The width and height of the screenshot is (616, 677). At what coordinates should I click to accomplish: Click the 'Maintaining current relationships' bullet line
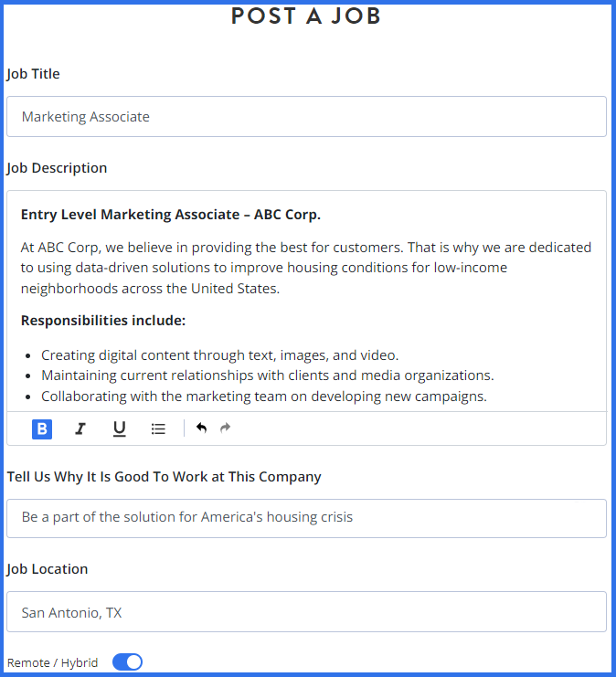267,376
